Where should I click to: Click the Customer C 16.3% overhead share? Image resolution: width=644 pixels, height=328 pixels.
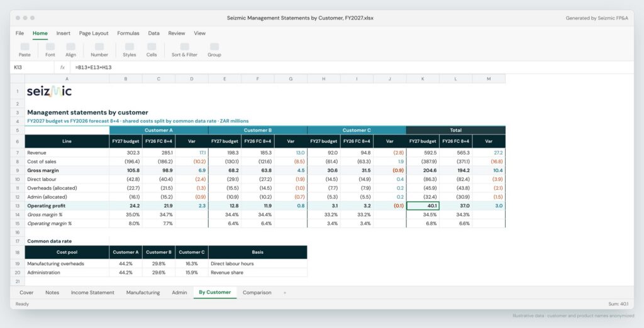tap(192, 263)
